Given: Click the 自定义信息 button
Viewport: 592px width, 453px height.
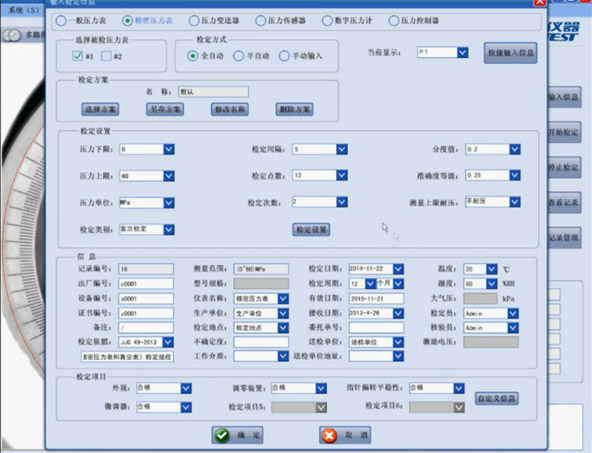Looking at the screenshot, I should coord(496,399).
